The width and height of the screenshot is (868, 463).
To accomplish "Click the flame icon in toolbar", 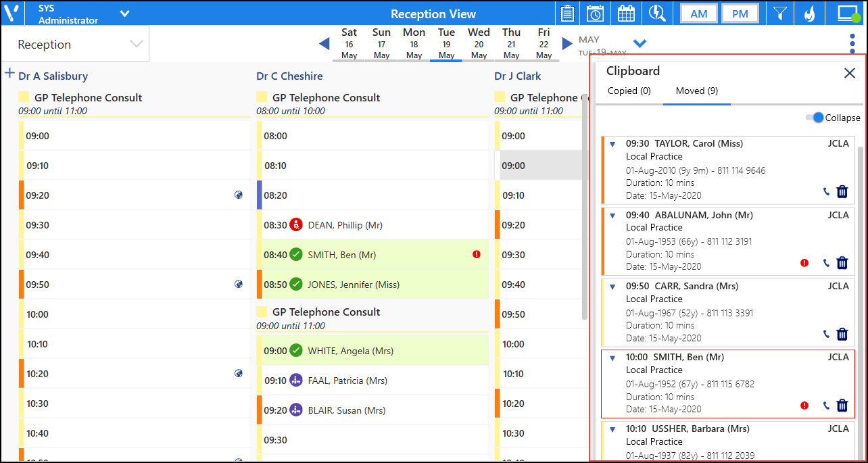I will (809, 13).
